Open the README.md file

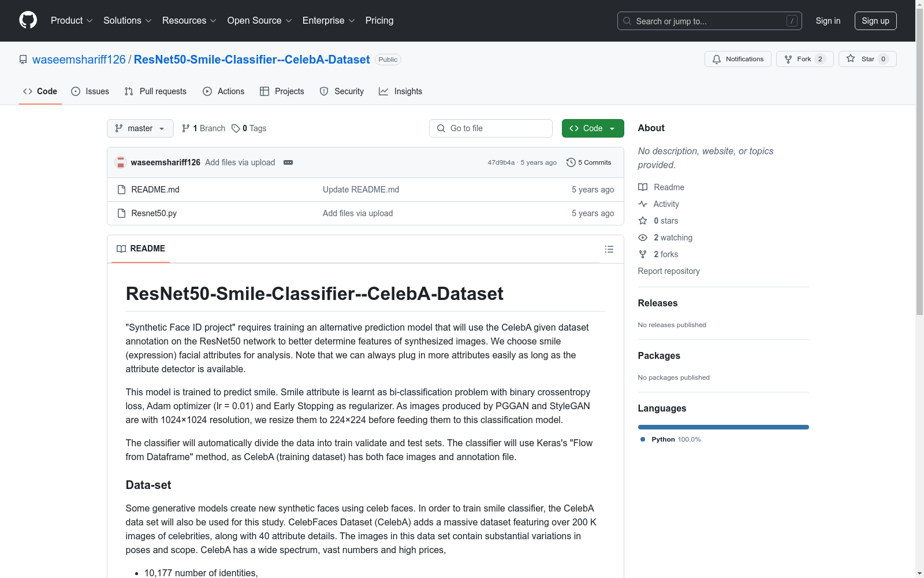(x=155, y=190)
